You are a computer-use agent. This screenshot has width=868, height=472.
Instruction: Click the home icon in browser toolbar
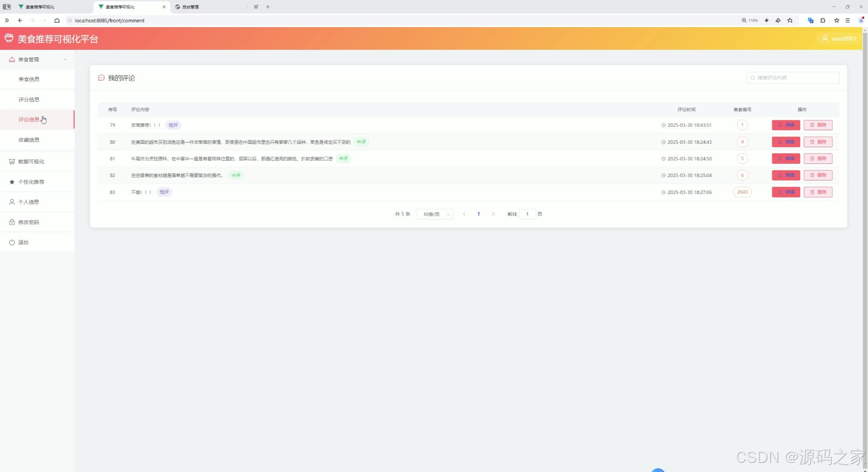point(57,21)
